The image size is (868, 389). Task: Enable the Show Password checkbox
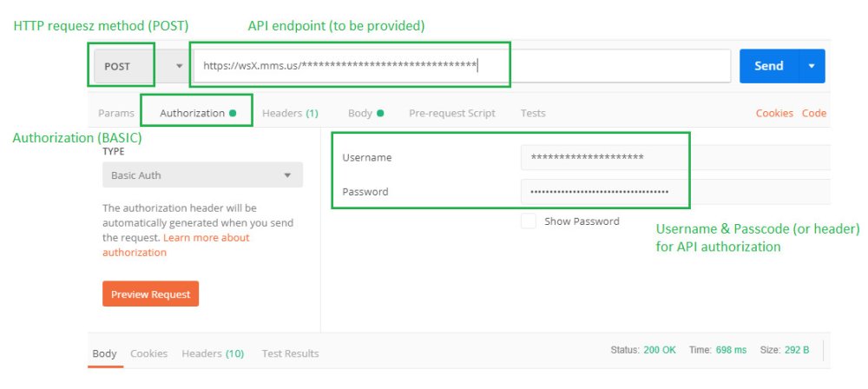click(x=529, y=221)
